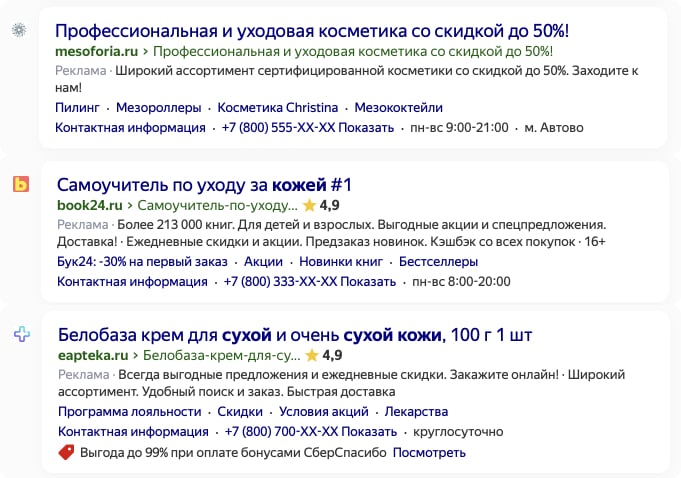Image resolution: width=681 pixels, height=478 pixels.
Task: Click the rating star in the eapteka.ru result
Action: click(312, 355)
